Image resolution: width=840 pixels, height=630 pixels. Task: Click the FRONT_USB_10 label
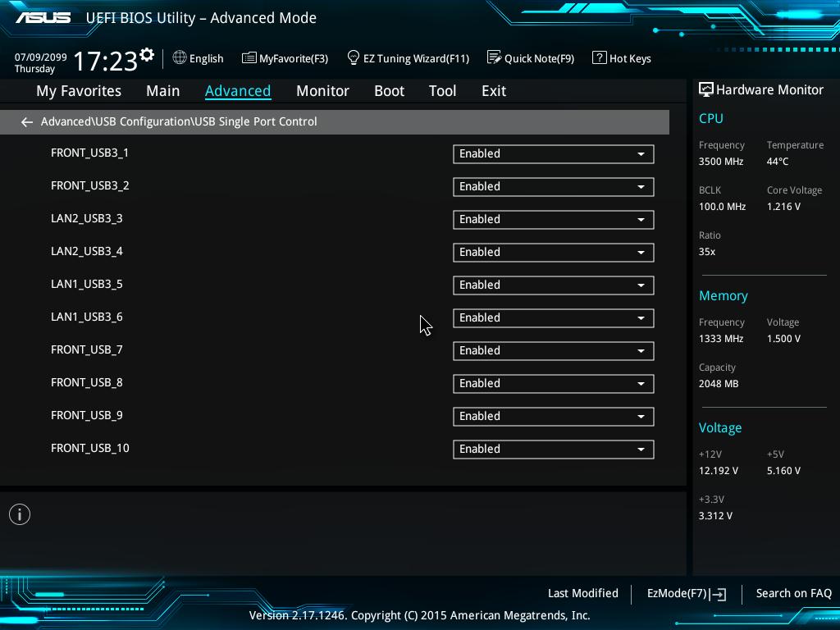tap(89, 449)
